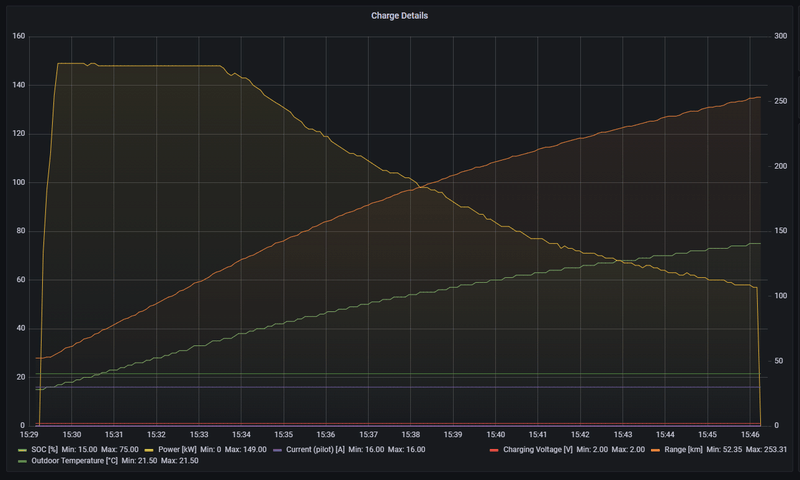Click the 40 left axis value
The height and width of the screenshot is (480, 800).
click(20, 328)
